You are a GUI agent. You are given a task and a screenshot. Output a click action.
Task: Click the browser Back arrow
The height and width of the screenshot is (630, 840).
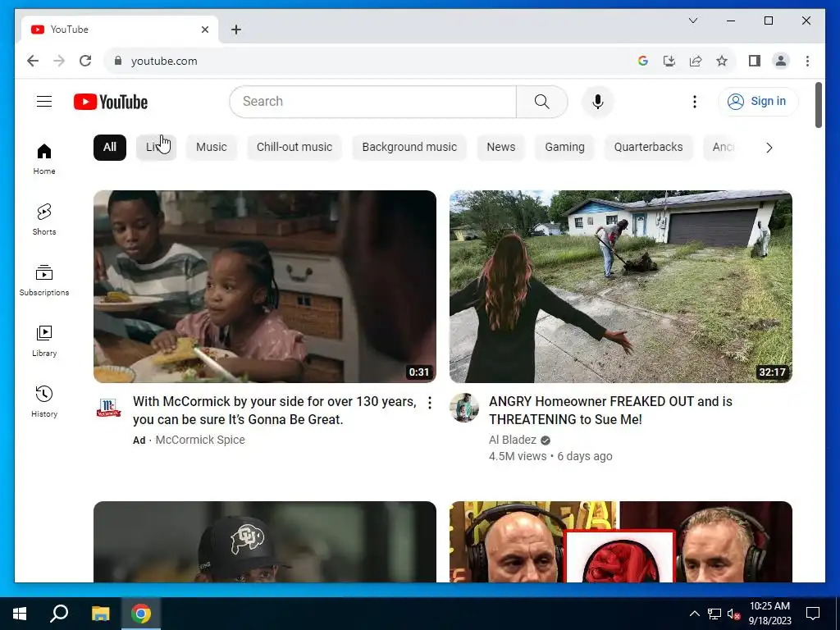[x=33, y=61]
